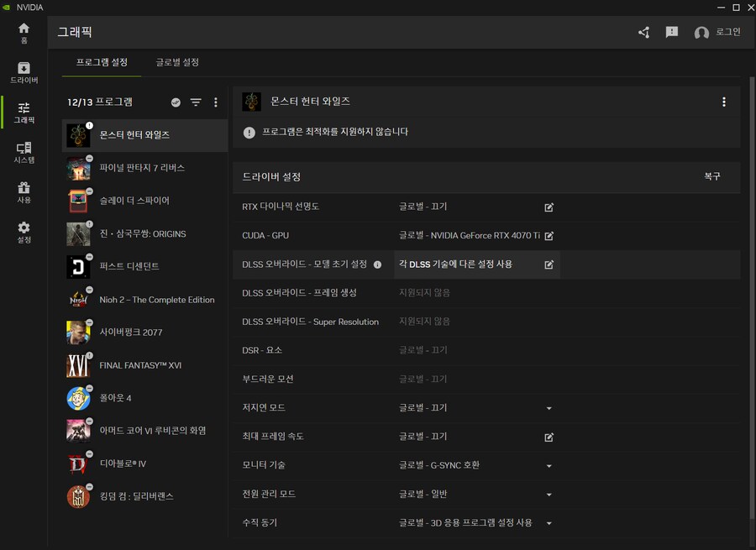
Task: Open the feedback notification icon
Action: click(x=672, y=32)
